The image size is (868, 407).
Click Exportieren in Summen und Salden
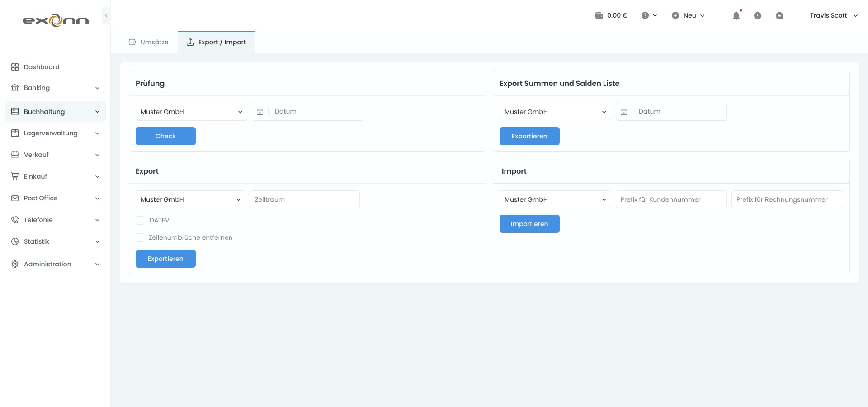coord(529,136)
